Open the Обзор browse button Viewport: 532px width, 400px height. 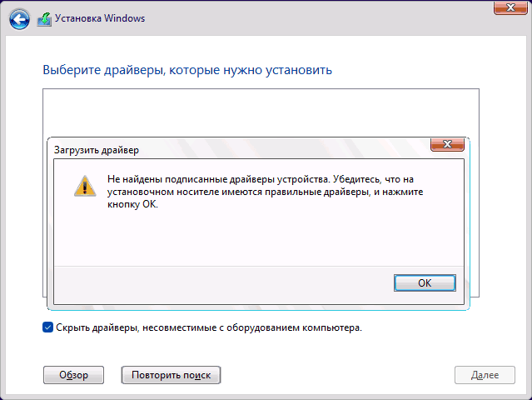73,375
